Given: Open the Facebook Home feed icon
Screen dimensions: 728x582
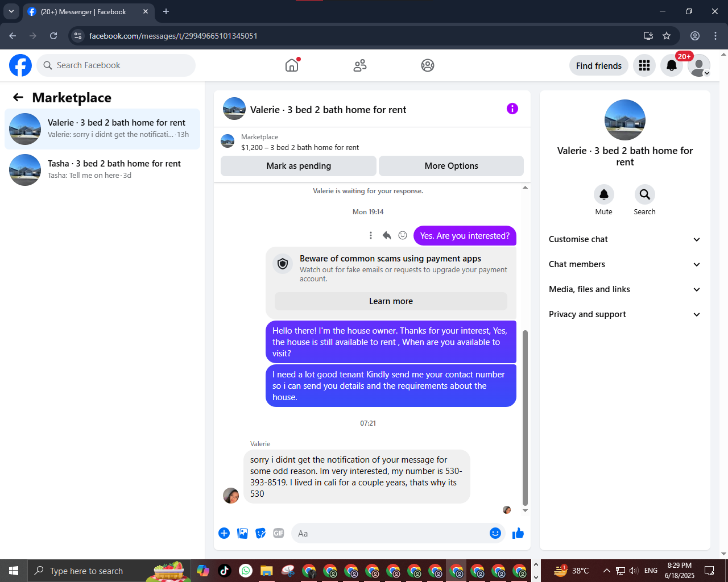Looking at the screenshot, I should tap(292, 65).
